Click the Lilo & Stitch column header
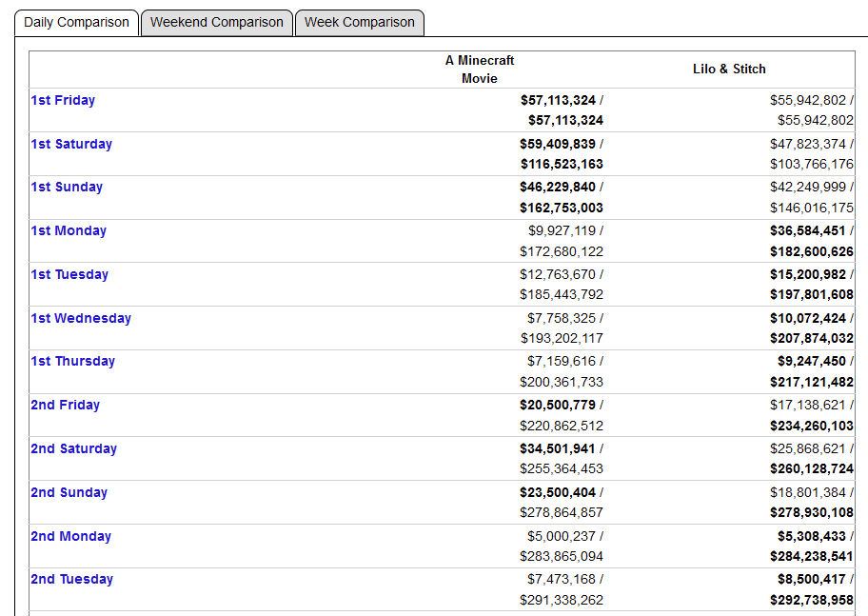The height and width of the screenshot is (616, 868). pos(729,69)
